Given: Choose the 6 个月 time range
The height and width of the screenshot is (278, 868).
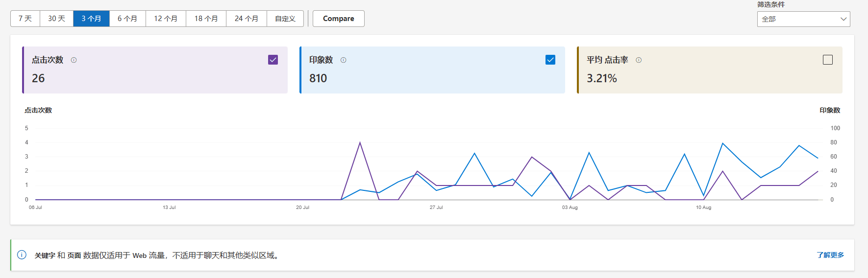Looking at the screenshot, I should point(127,19).
